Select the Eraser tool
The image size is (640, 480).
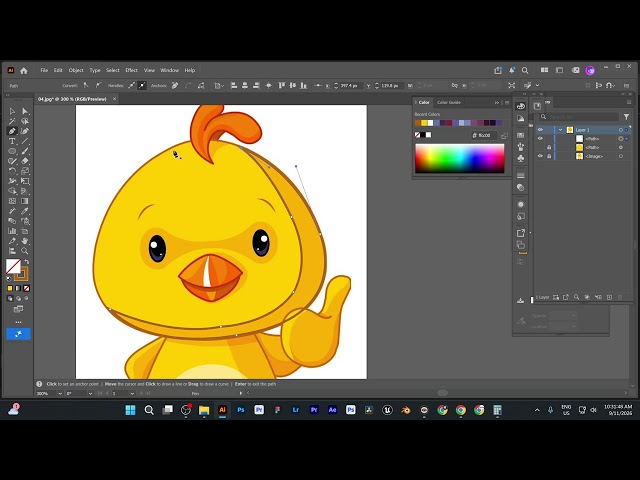click(25, 161)
